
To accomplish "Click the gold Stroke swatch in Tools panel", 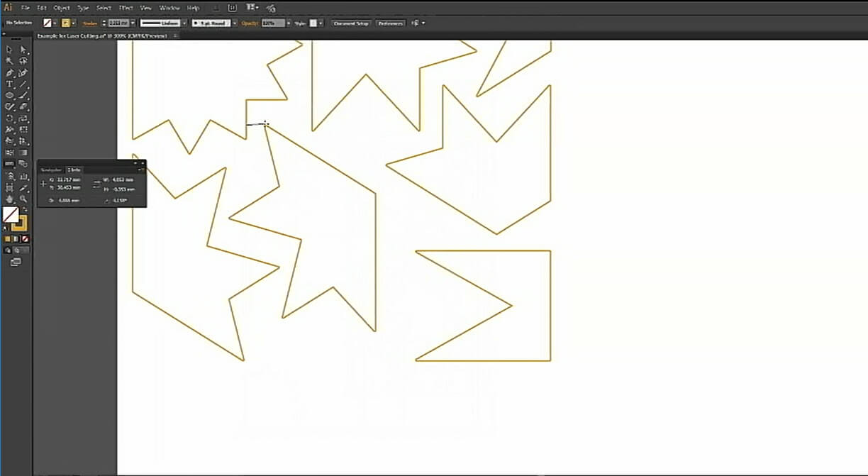I will [x=21, y=225].
